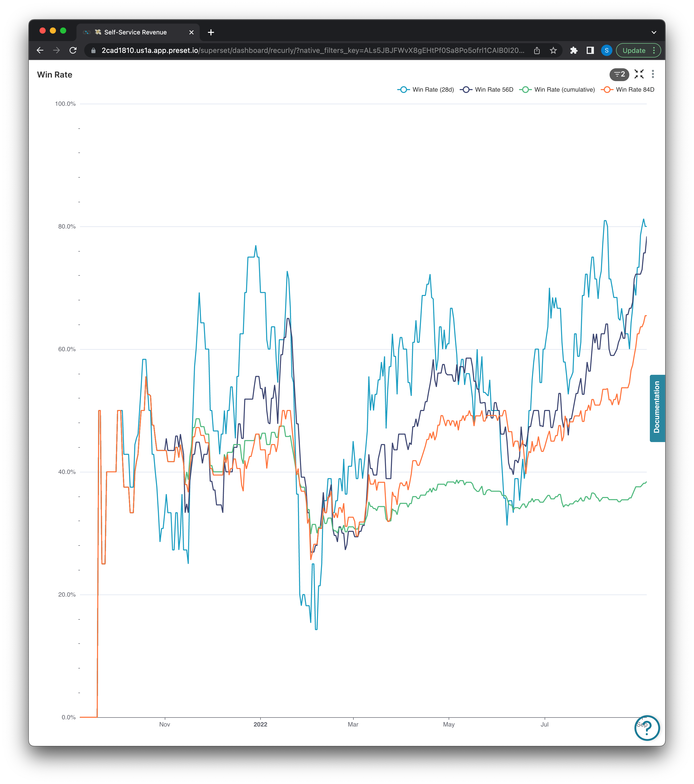Toggle Win Rate (cumulative) legend entry
The height and width of the screenshot is (784, 694).
557,89
